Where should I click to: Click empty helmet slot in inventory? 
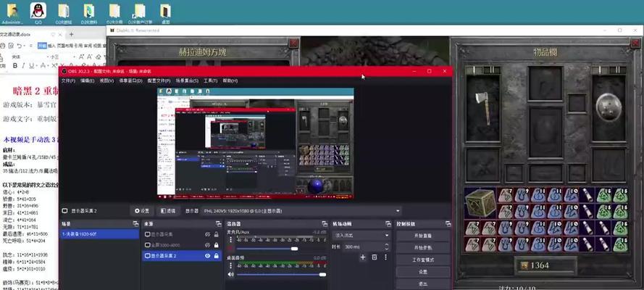pyautogui.click(x=545, y=83)
